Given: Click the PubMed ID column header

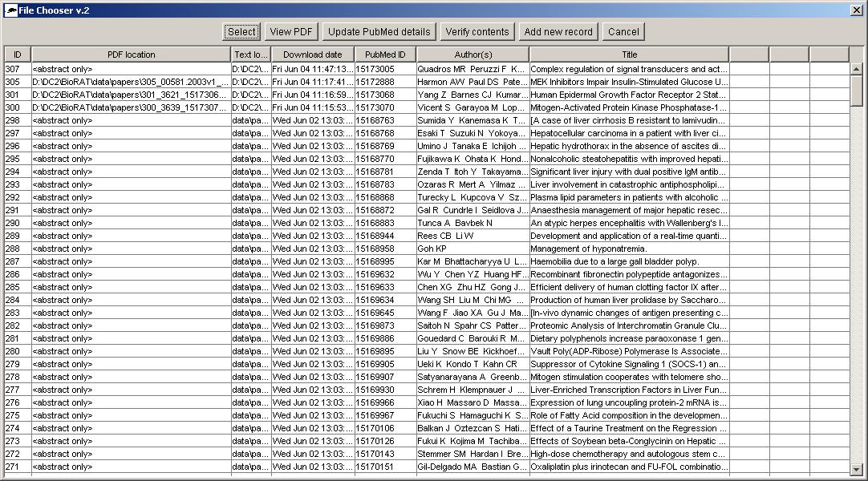Looking at the screenshot, I should pyautogui.click(x=385, y=55).
